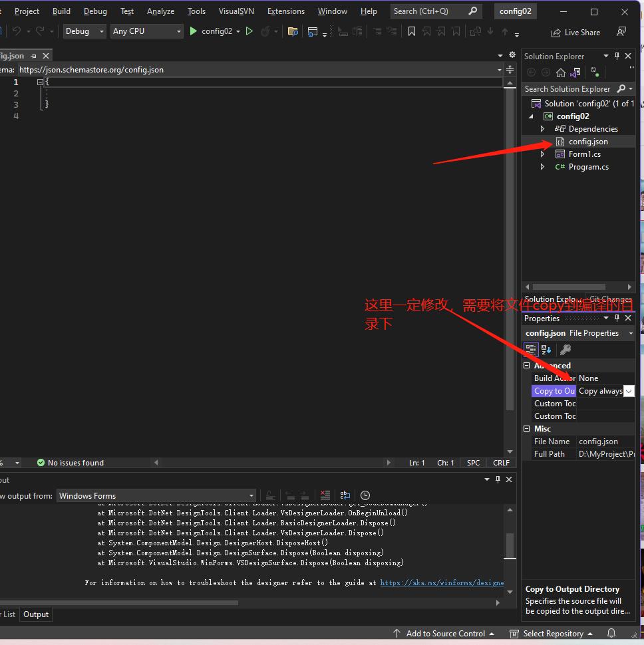Open the aka.ms winforms designer link

coord(442,582)
